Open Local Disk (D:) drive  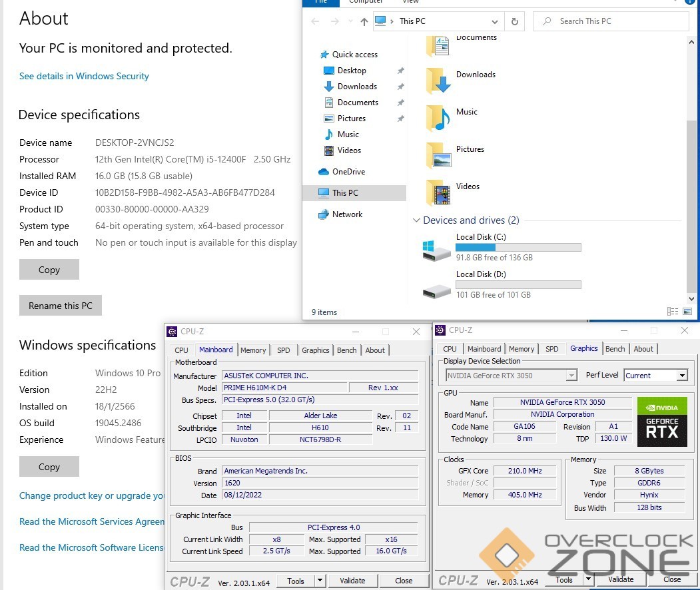437,287
